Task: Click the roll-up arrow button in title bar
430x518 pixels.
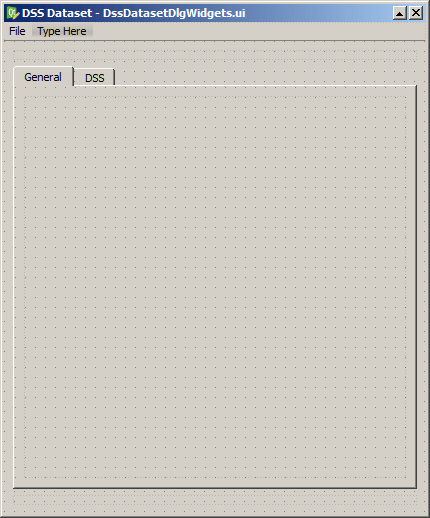Action: [399, 13]
